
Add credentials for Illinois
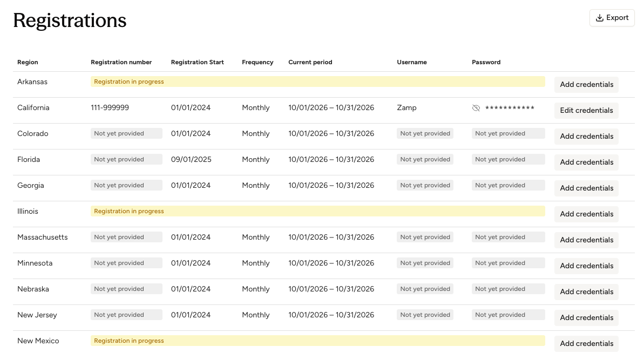(x=586, y=214)
